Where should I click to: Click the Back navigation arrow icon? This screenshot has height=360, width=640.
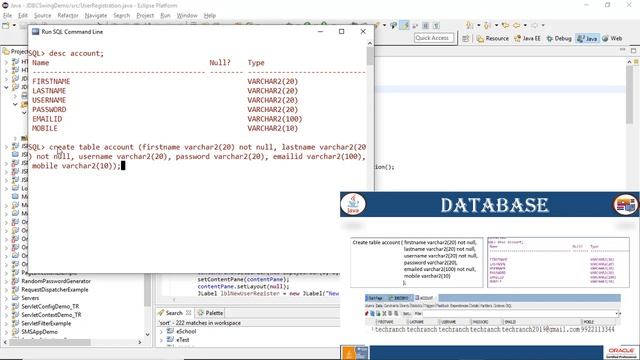pyautogui.click(x=517, y=25)
